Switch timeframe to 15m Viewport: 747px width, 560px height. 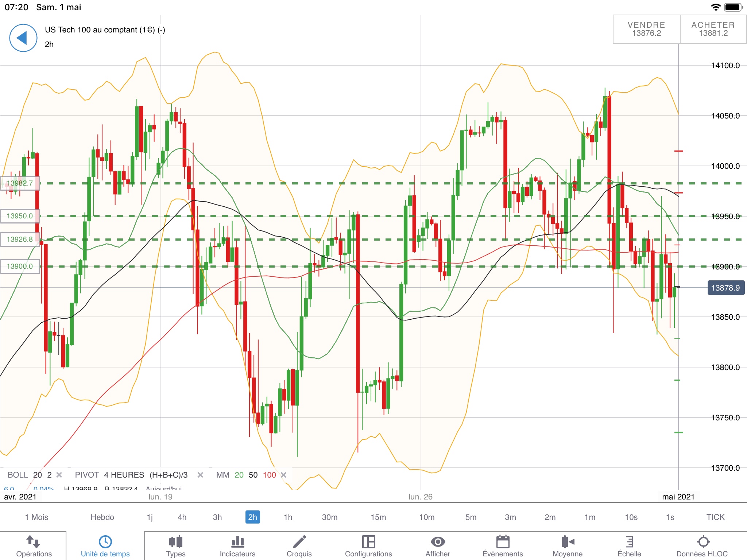[378, 517]
